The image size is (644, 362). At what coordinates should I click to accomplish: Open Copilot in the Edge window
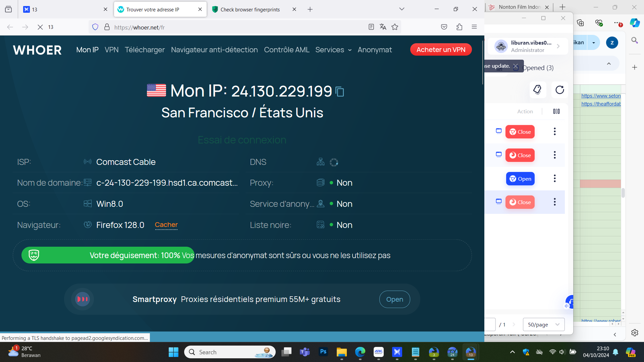(635, 22)
